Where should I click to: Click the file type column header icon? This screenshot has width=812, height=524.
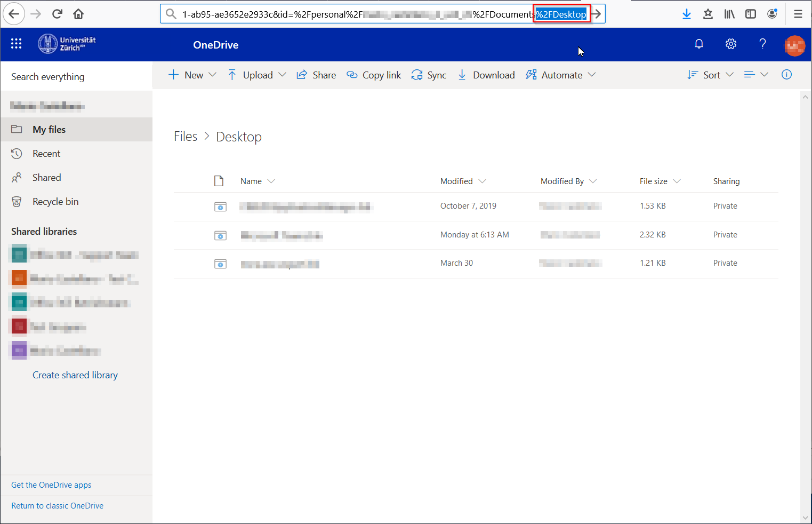tap(219, 181)
